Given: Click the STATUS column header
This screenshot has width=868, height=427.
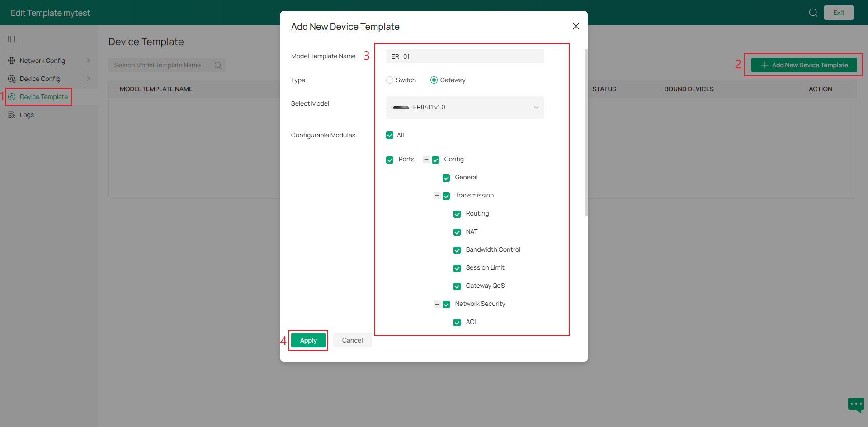Looking at the screenshot, I should (x=604, y=89).
